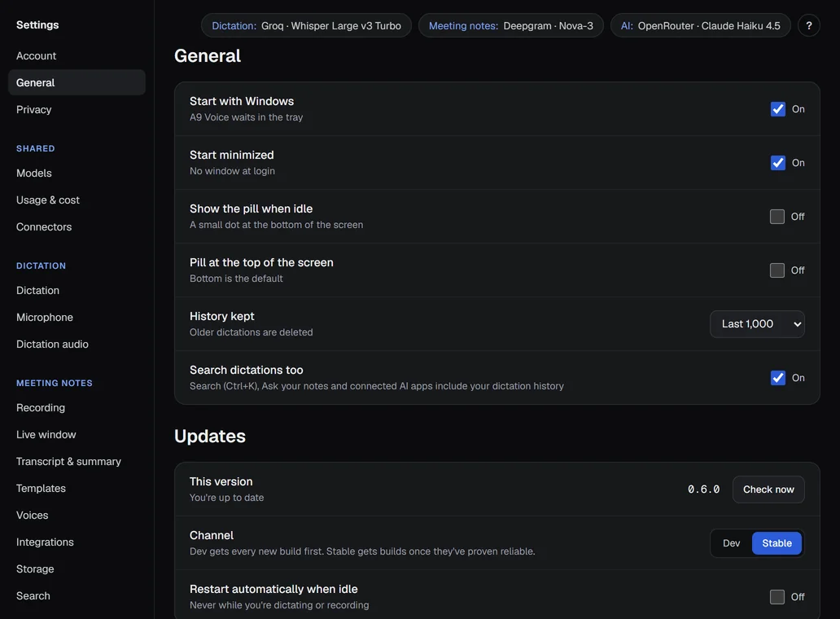840x619 pixels.
Task: Uncheck the Start minimized option
Action: tap(777, 162)
